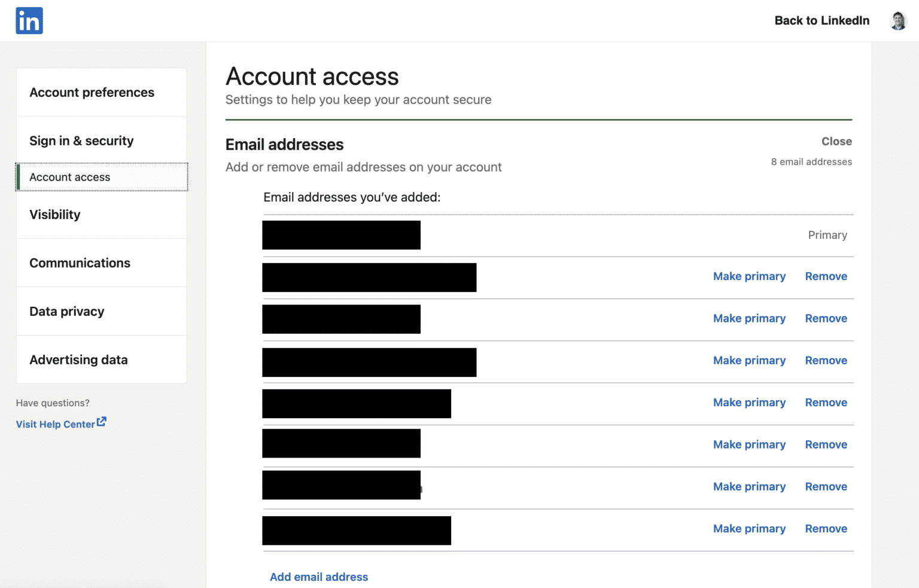Screen dimensions: 919x588
Task: Open the Data privacy section
Action: click(66, 311)
